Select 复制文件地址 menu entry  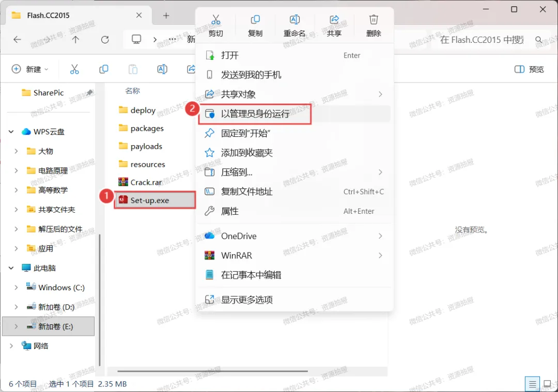(x=295, y=192)
